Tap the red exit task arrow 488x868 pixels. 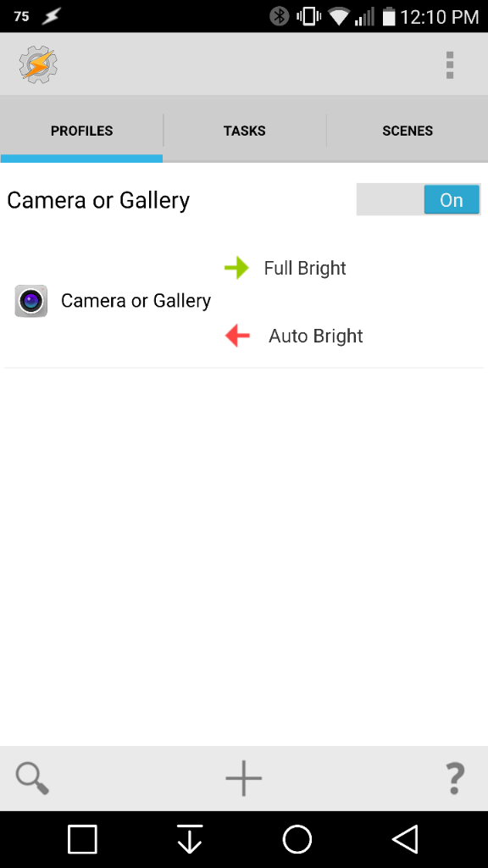point(237,336)
